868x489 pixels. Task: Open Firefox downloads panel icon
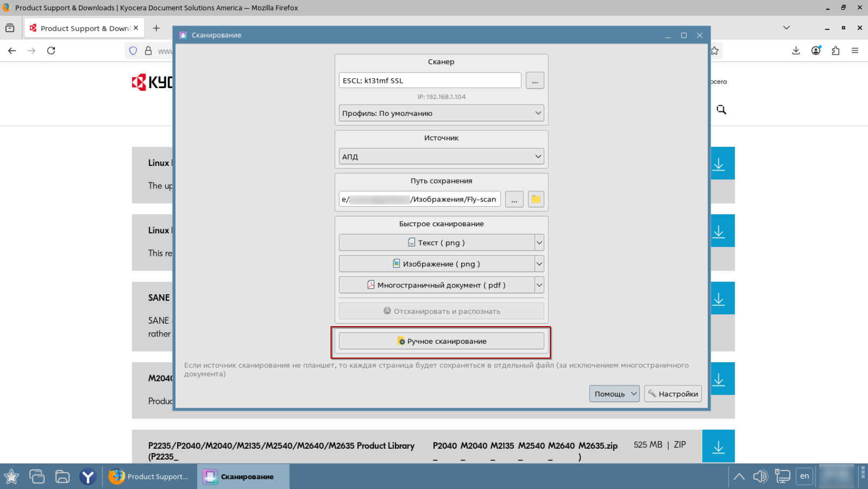[795, 50]
